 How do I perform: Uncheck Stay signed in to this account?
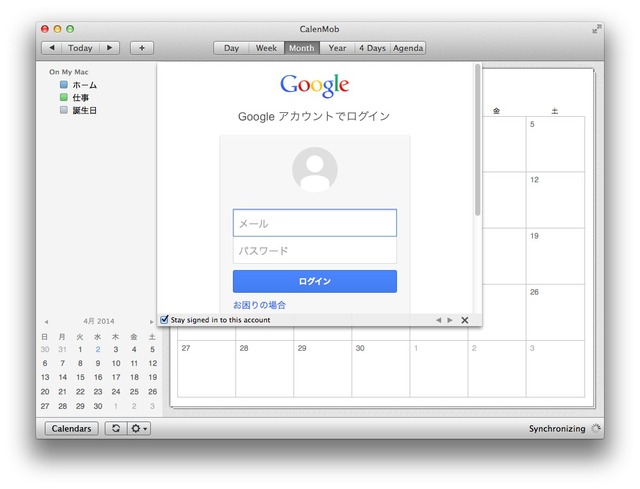164,319
